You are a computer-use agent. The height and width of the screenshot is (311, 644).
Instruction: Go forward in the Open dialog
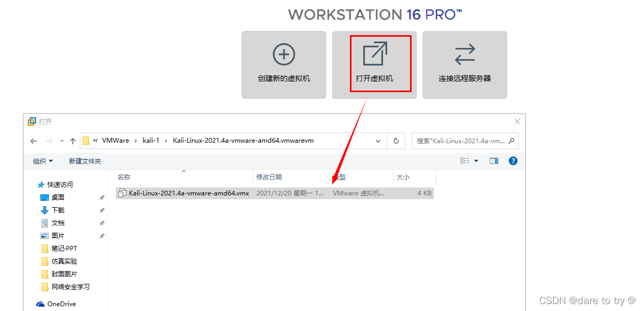click(x=49, y=141)
